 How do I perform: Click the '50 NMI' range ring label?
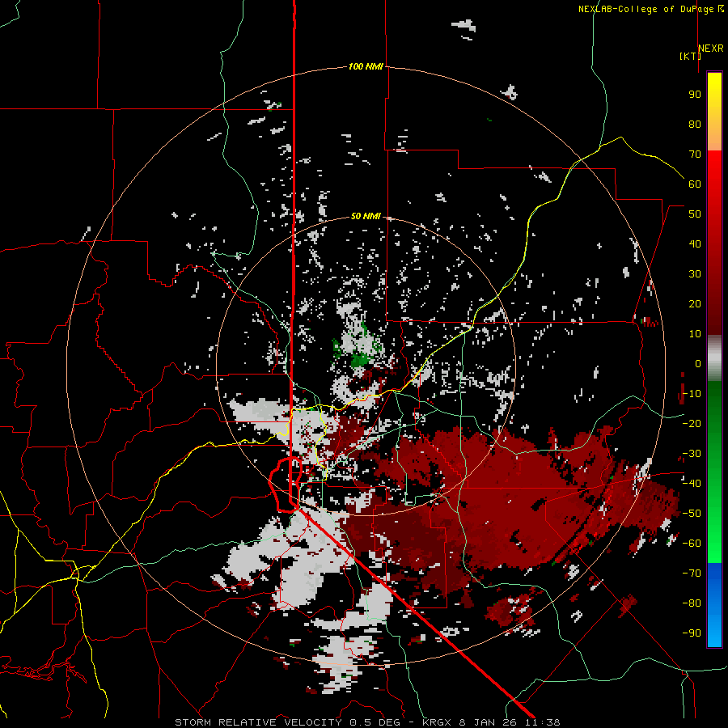point(366,216)
